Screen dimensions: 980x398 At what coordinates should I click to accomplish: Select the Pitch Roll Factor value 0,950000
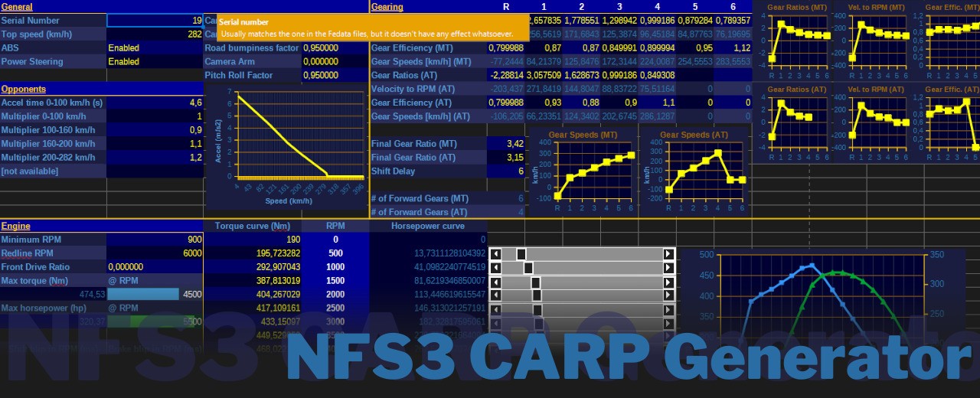click(335, 76)
